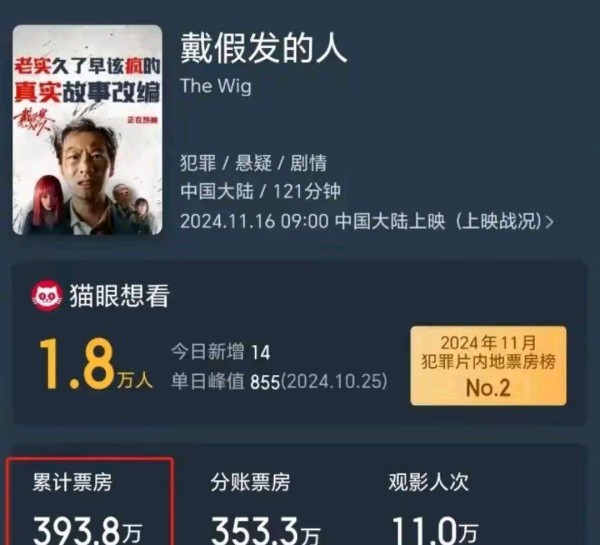
Task: Tap the 中国大陆 / 121分钟 info line
Action: click(260, 191)
